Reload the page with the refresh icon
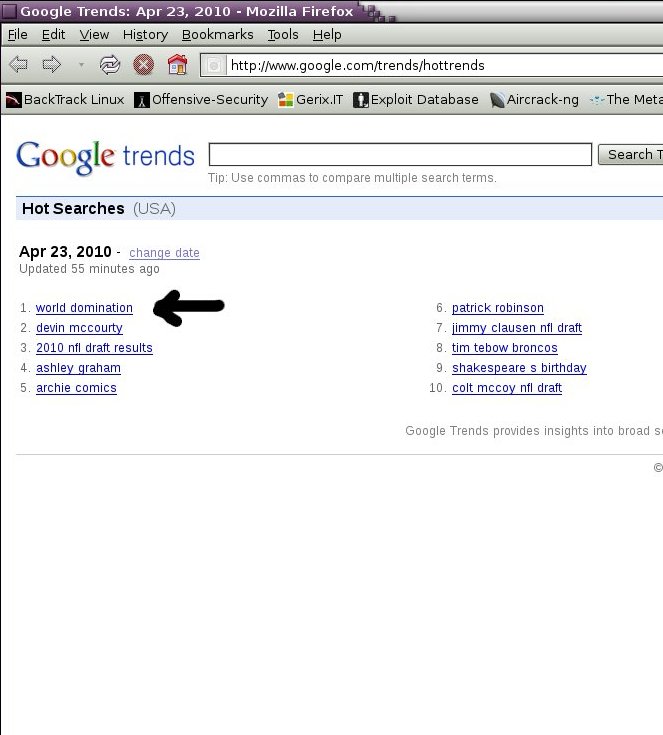 pyautogui.click(x=110, y=65)
